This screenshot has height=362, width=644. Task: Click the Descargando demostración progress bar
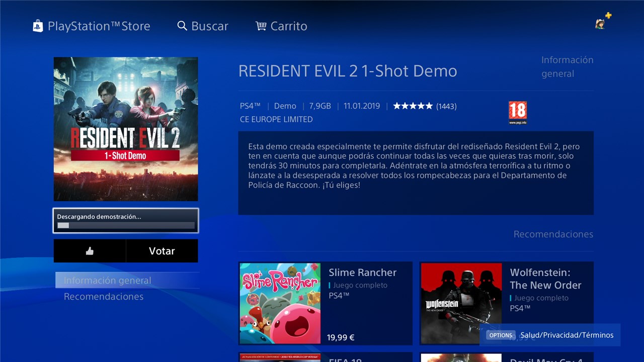pyautogui.click(x=126, y=226)
